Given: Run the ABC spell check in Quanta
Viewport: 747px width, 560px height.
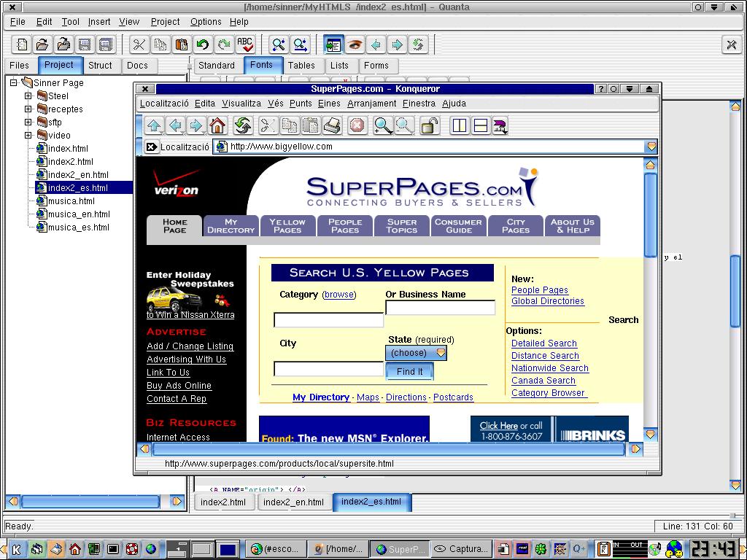Looking at the screenshot, I should (245, 44).
